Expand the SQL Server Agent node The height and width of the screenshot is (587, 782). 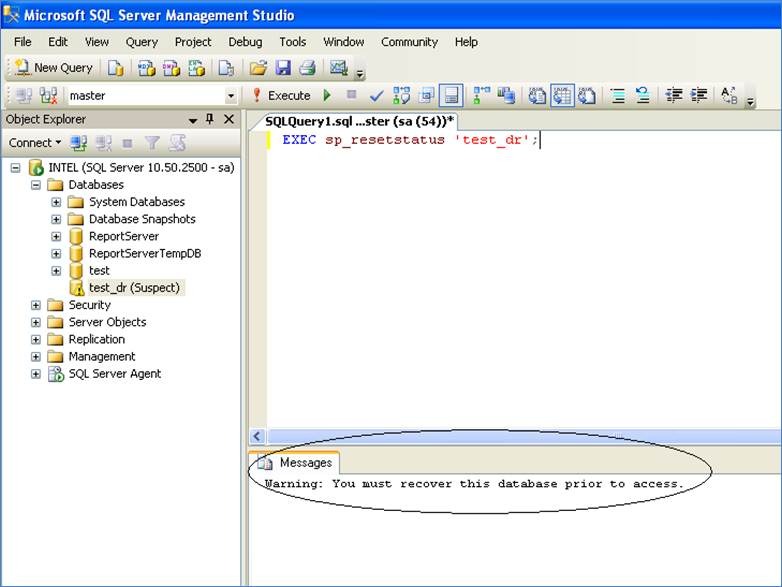tap(36, 374)
